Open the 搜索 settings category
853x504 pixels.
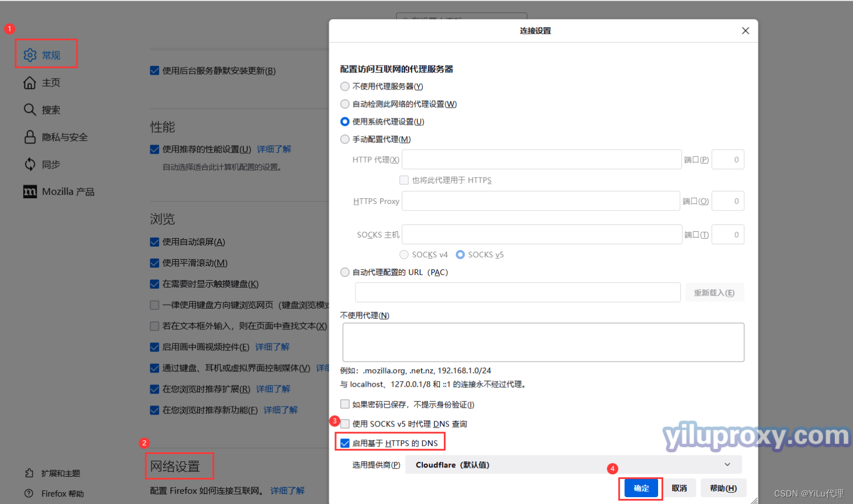(x=51, y=109)
